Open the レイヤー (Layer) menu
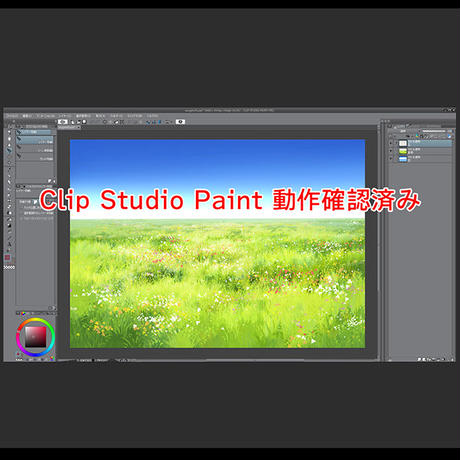 coord(65,116)
